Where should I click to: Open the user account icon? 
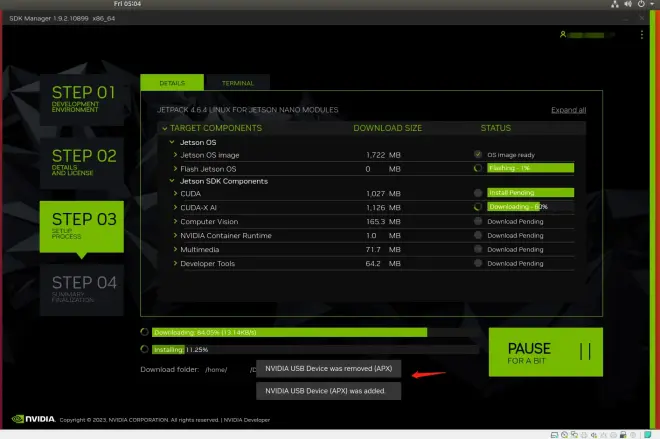point(563,35)
